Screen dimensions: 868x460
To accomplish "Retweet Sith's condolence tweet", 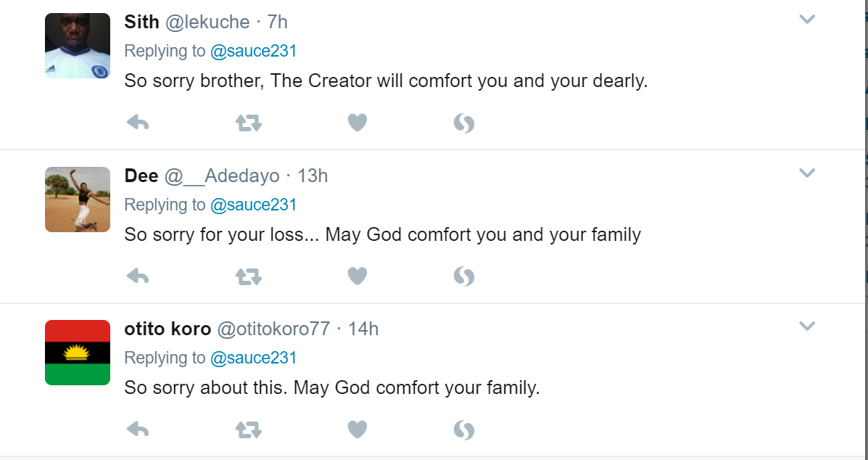I will (x=248, y=123).
